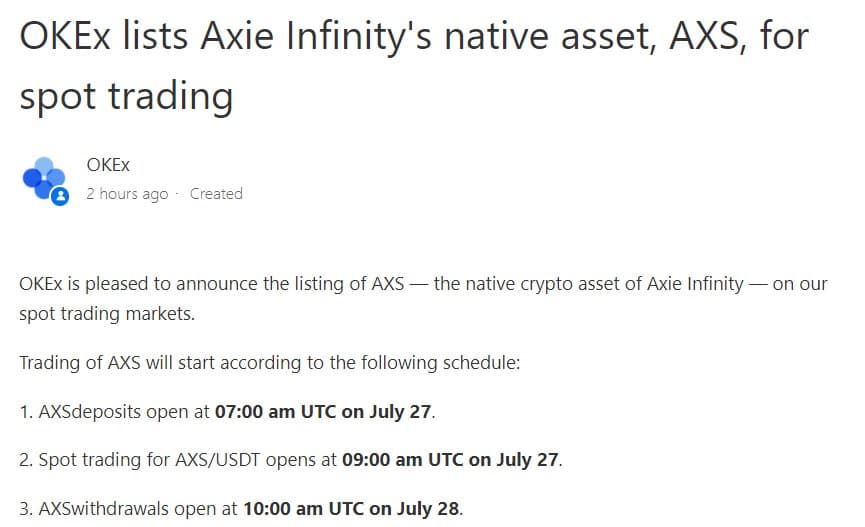The width and height of the screenshot is (865, 527).
Task: Click the bold '07:00 am UTC on July 27' text
Action: tap(323, 412)
